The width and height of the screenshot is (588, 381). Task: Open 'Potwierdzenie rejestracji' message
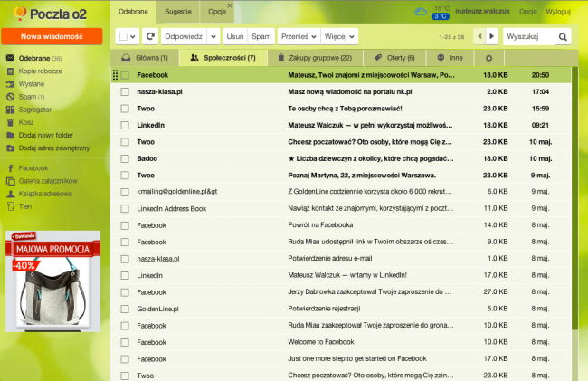[x=324, y=309]
